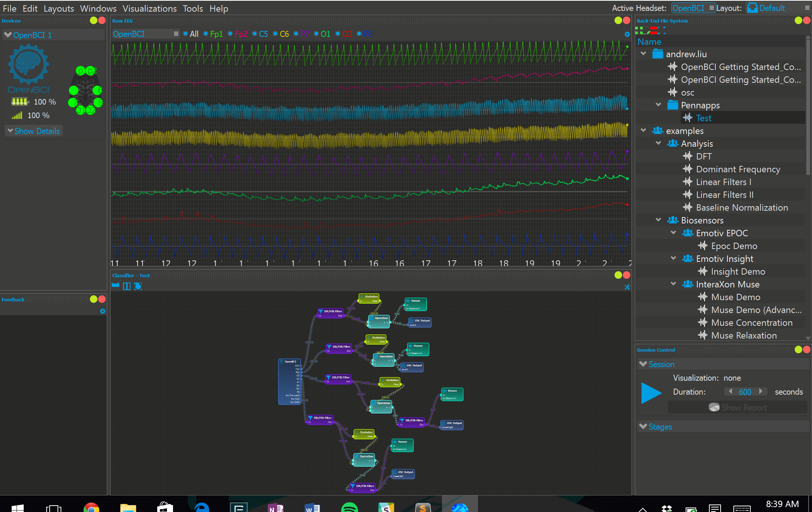812x512 pixels.
Task: Click the circular refresh icon in Classifier toolbar
Action: click(138, 286)
